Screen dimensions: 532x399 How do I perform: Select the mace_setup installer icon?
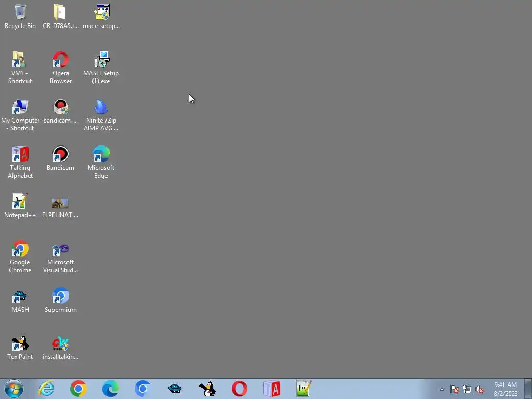[101, 16]
